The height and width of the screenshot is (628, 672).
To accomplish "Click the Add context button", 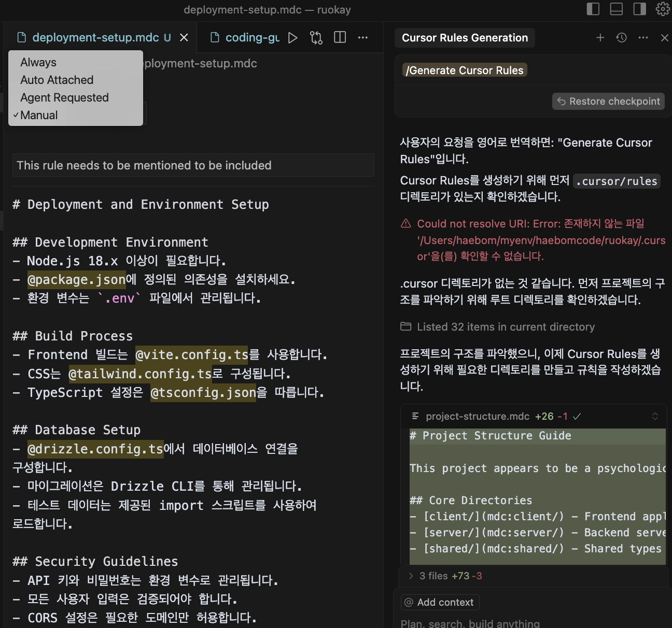I will click(440, 602).
